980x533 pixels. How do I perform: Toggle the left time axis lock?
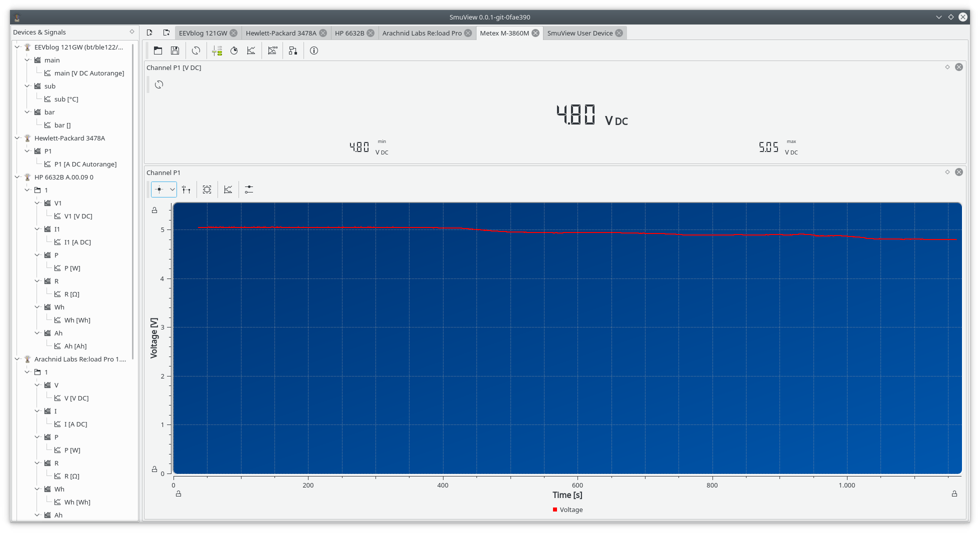pos(178,493)
